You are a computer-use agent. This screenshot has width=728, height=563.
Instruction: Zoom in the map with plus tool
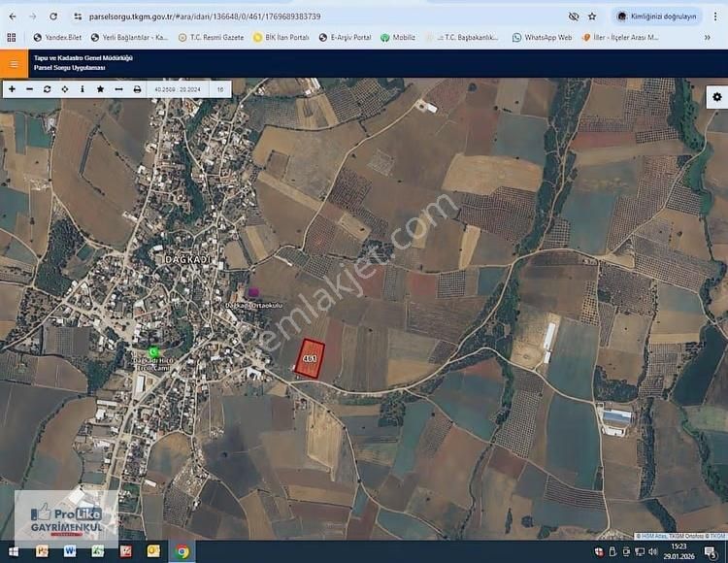(x=12, y=89)
